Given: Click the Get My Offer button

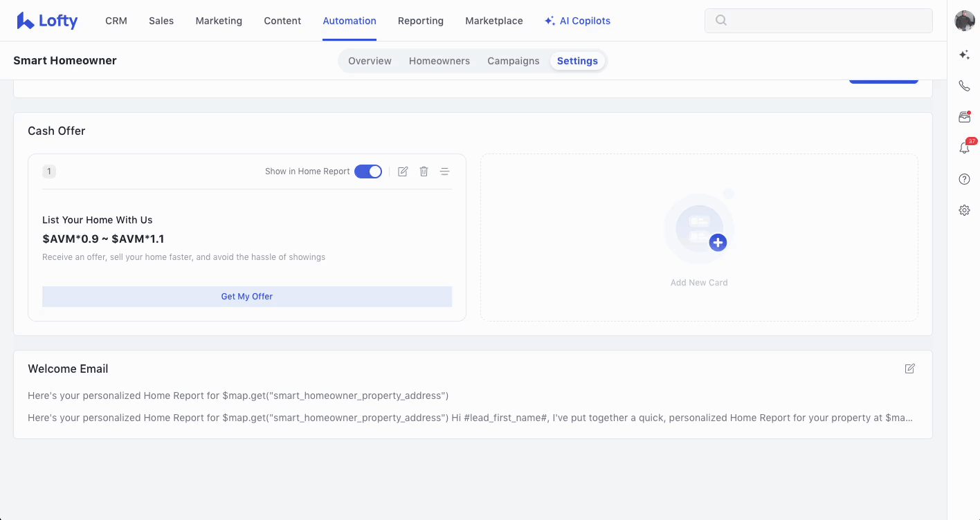Looking at the screenshot, I should pos(247,297).
